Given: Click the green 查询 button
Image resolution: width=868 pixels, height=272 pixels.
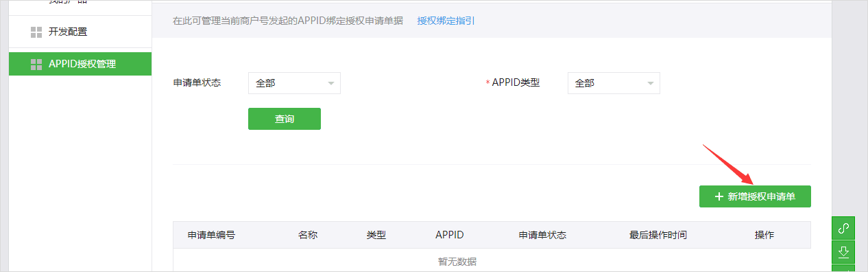Looking at the screenshot, I should [x=285, y=119].
